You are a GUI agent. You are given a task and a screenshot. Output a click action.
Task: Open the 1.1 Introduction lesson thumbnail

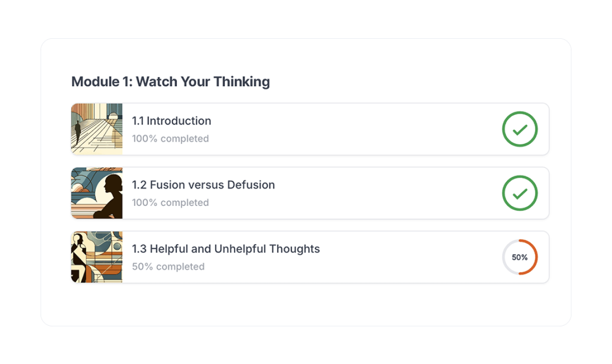click(x=97, y=129)
